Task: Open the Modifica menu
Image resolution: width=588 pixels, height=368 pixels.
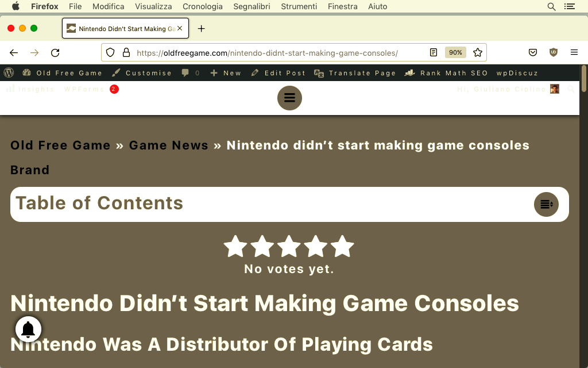Action: coord(109,6)
